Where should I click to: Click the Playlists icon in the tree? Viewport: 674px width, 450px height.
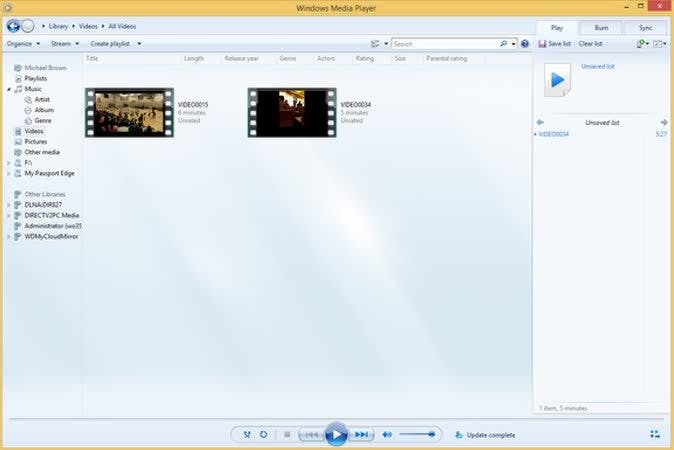tap(18, 79)
